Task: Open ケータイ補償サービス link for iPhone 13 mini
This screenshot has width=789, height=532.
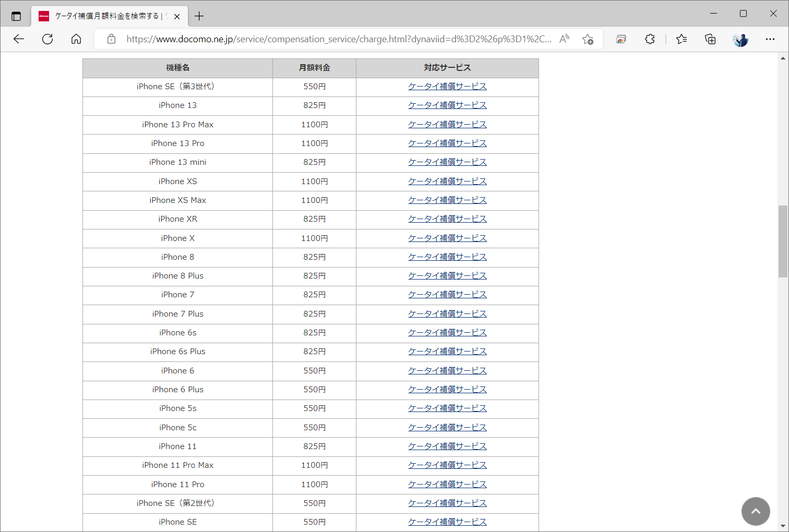Action: [447, 162]
